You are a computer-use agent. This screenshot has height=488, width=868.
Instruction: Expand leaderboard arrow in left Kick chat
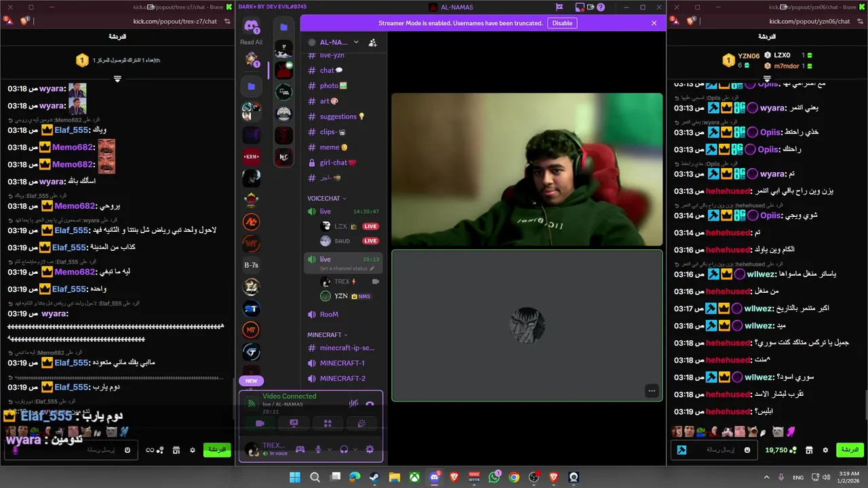pos(117,79)
